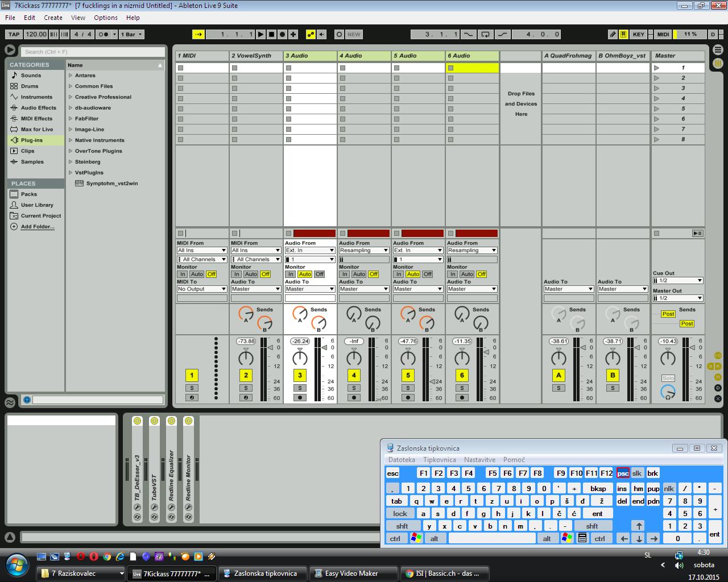Viewport: 728px width, 582px height.
Task: Toggle Follow playback yellow arrow button
Action: coord(198,34)
